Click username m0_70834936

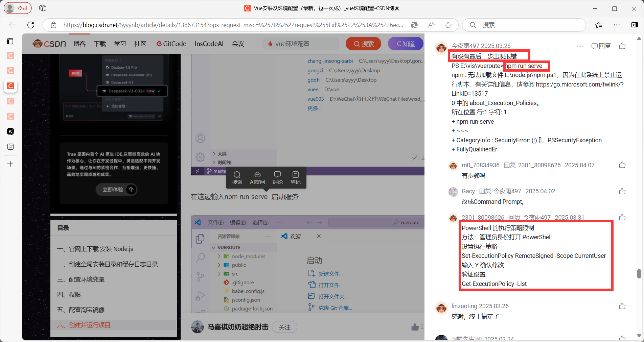(x=480, y=165)
